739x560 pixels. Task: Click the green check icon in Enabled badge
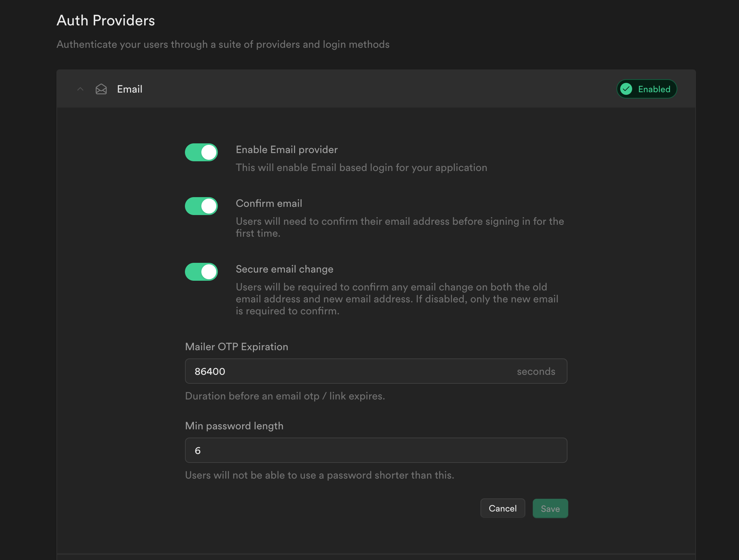coord(626,89)
